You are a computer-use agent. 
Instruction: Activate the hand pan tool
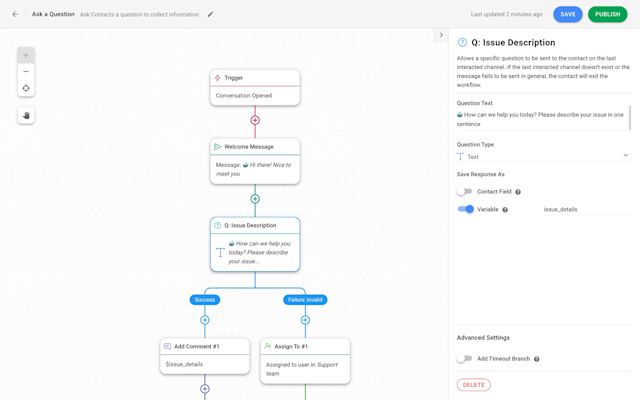pyautogui.click(x=26, y=116)
